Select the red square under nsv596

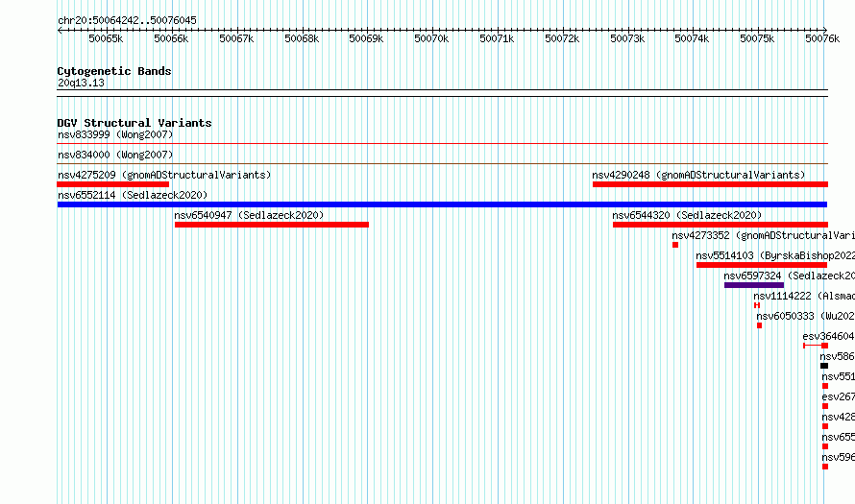pyautogui.click(x=825, y=467)
